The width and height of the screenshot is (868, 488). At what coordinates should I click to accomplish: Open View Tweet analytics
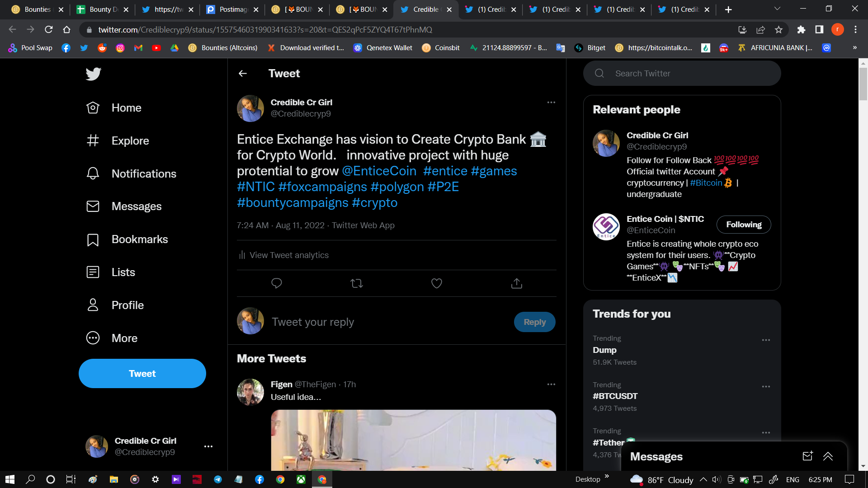283,255
